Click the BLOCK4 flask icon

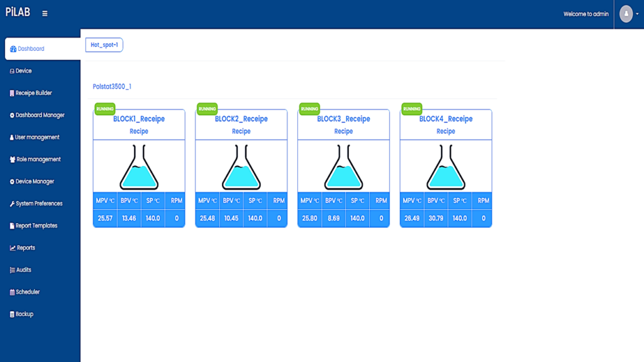coord(446,167)
